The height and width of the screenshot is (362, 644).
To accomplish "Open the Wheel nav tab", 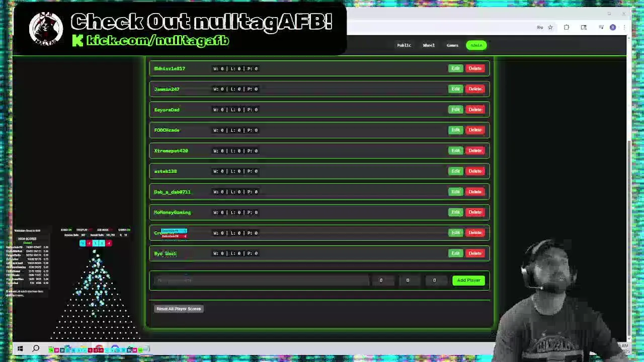I will click(x=429, y=45).
